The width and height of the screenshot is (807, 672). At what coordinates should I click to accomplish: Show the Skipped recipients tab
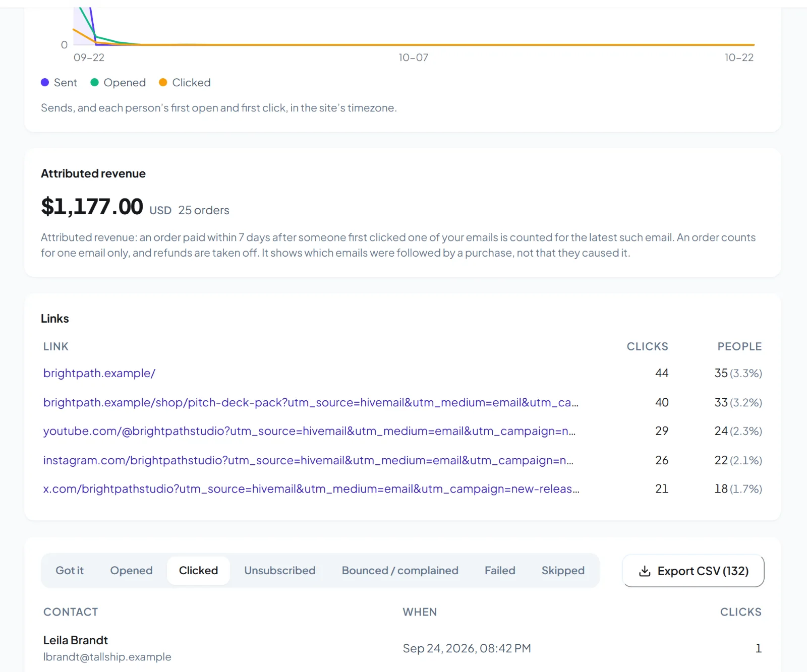[x=563, y=571]
